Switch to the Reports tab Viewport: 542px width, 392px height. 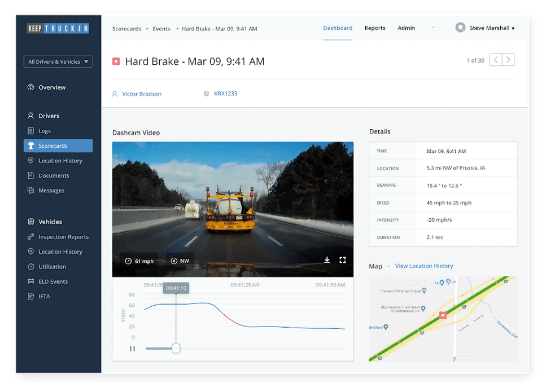tap(375, 28)
